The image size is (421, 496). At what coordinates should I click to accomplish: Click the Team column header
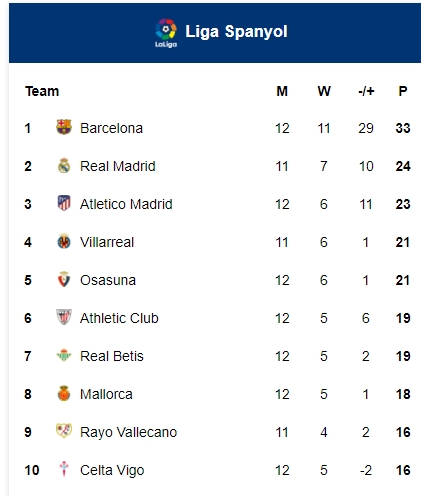(42, 91)
